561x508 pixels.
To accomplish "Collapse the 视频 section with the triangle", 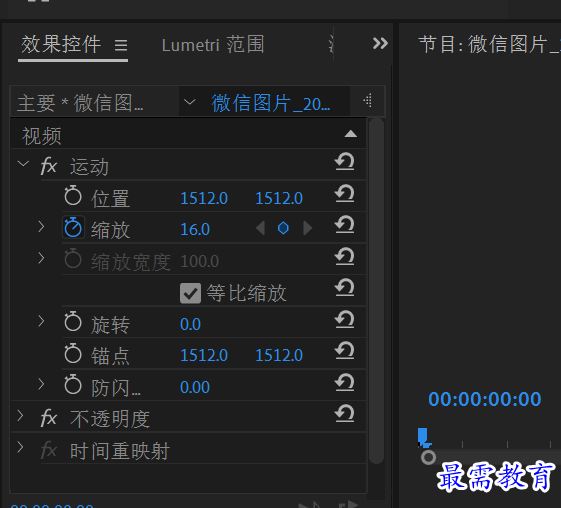I will (351, 134).
